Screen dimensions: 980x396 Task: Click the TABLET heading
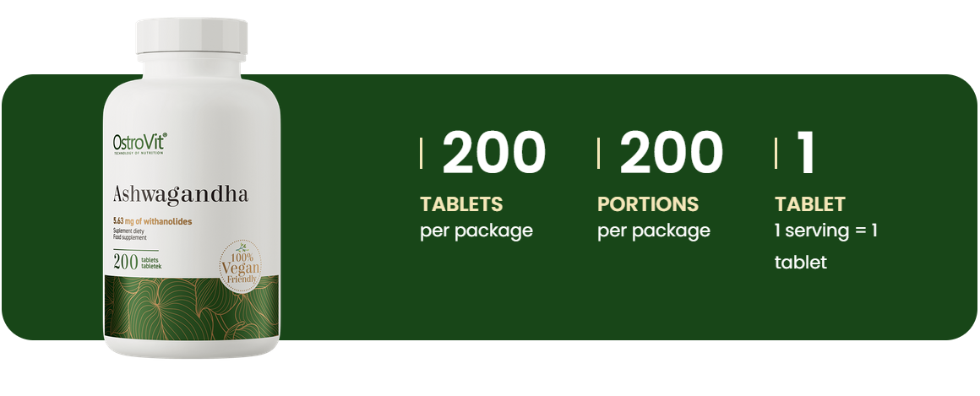pos(810,204)
